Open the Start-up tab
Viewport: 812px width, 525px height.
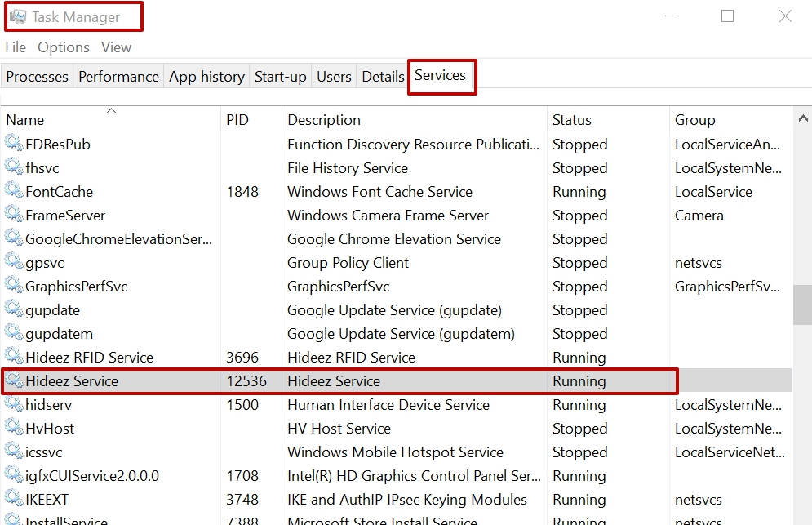click(280, 77)
